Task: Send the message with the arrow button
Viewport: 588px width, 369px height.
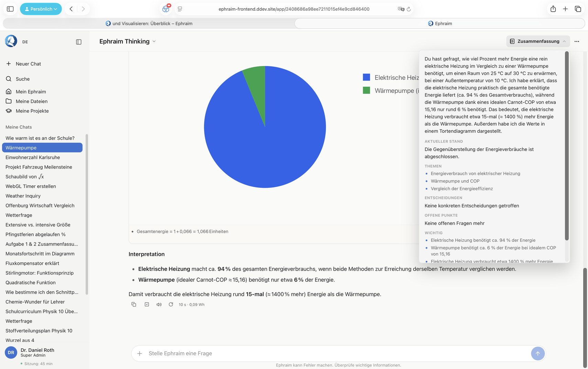Action: pyautogui.click(x=538, y=354)
